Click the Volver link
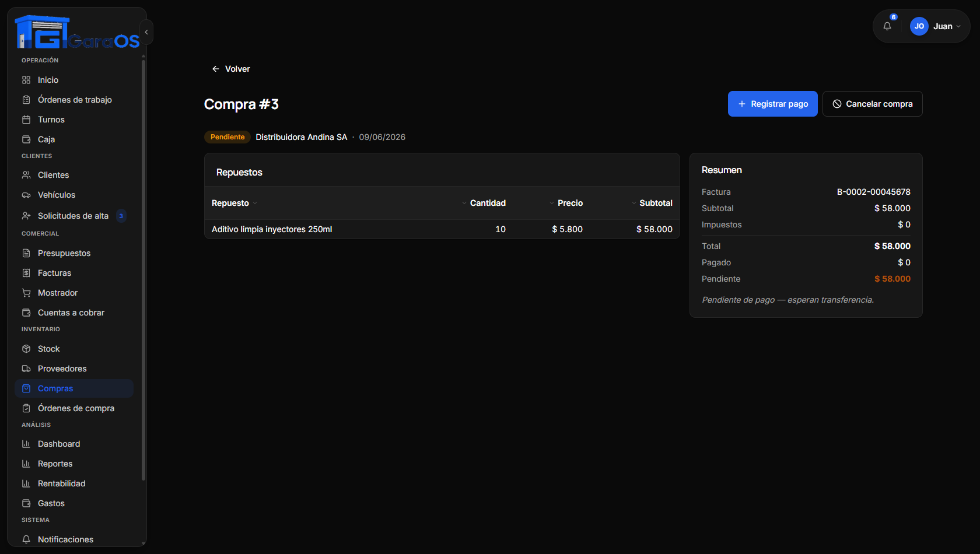 (231, 69)
